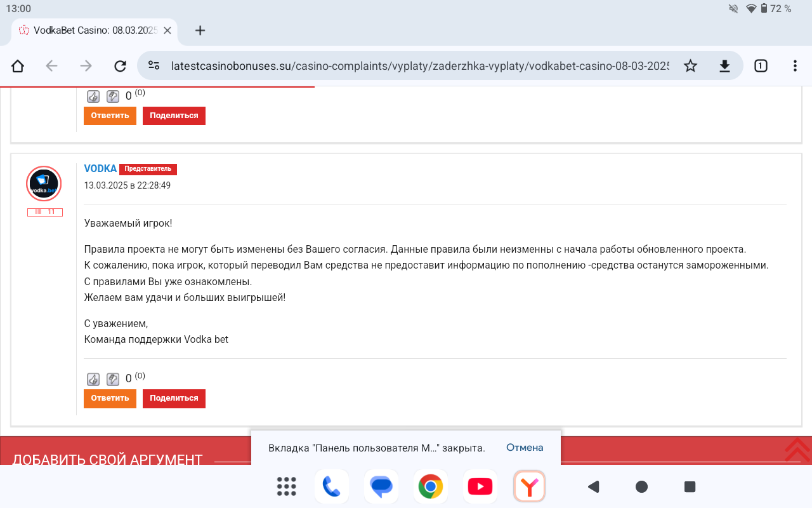Image resolution: width=812 pixels, height=508 pixels.
Task: Tap Отмена to restore closed tab
Action: tap(525, 448)
